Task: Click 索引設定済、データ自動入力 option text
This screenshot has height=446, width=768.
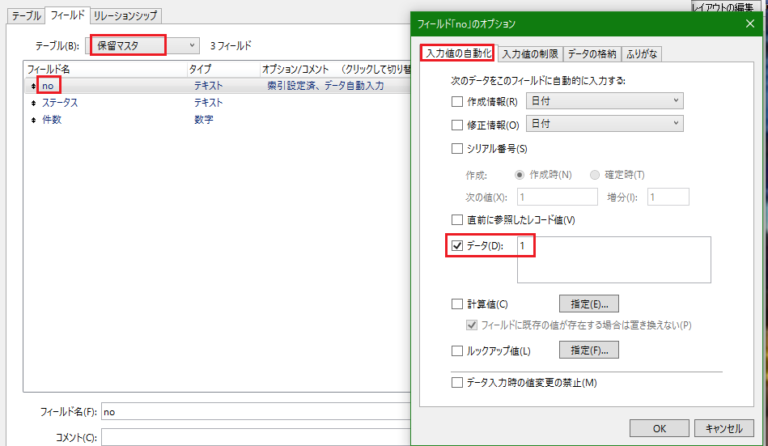Action: point(325,86)
